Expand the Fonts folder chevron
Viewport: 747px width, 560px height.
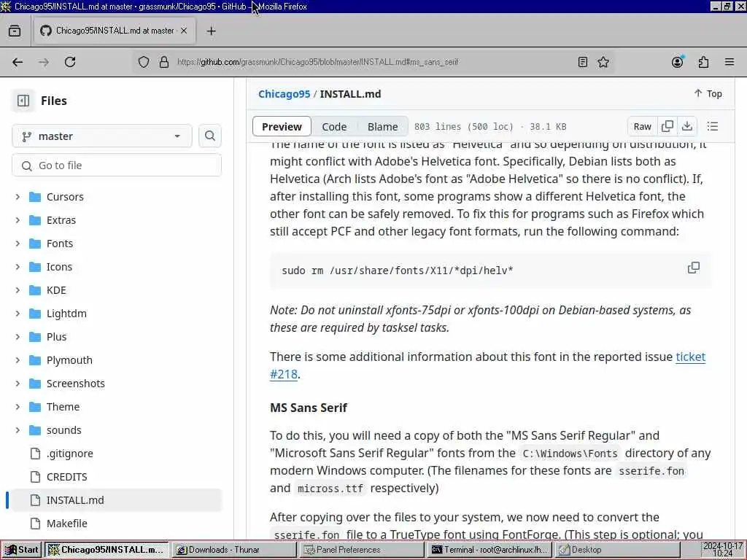(x=18, y=244)
